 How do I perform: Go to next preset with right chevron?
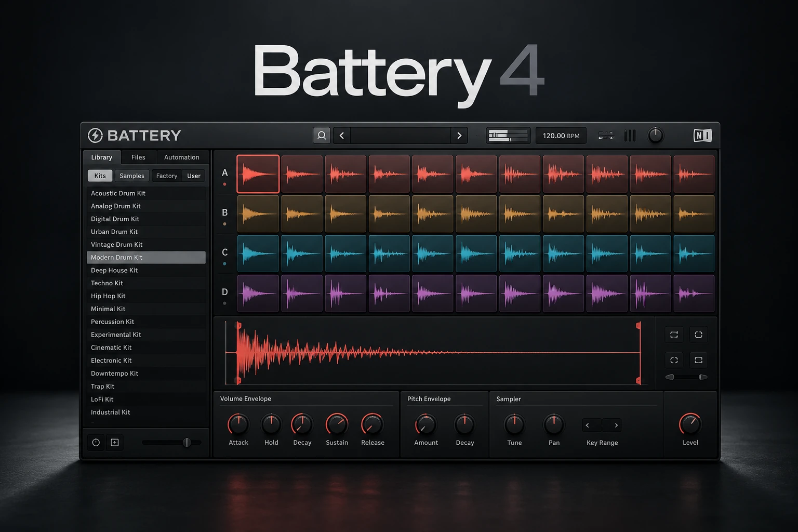[x=459, y=136]
